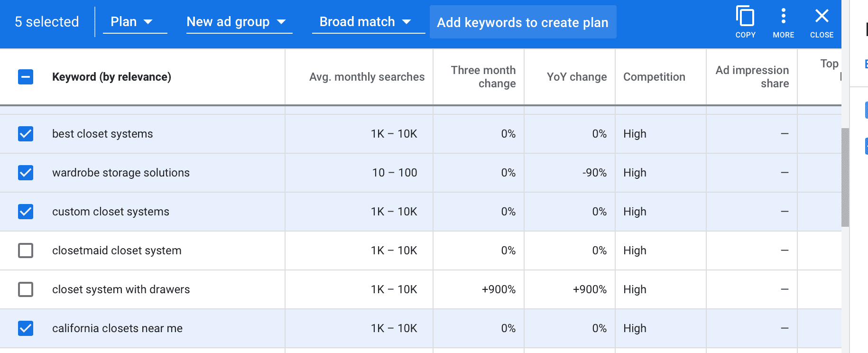Open the More options menu
This screenshot has height=353, width=868.
click(783, 21)
